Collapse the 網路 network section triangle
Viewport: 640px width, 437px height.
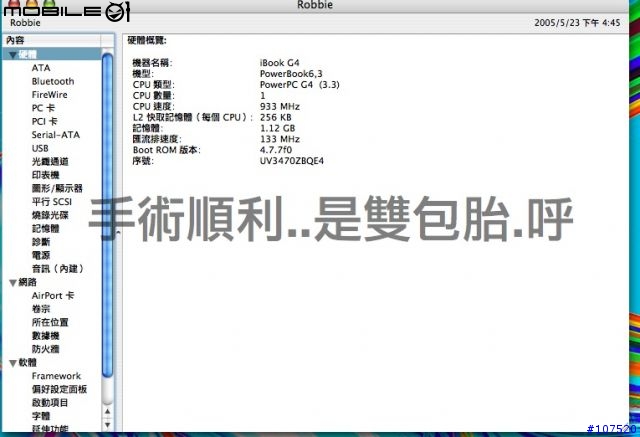click(13, 282)
